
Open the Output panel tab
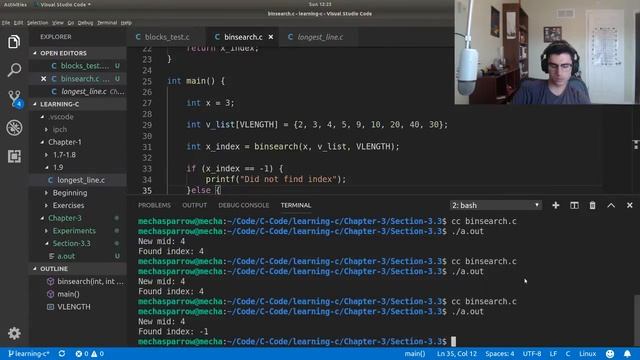pos(194,205)
